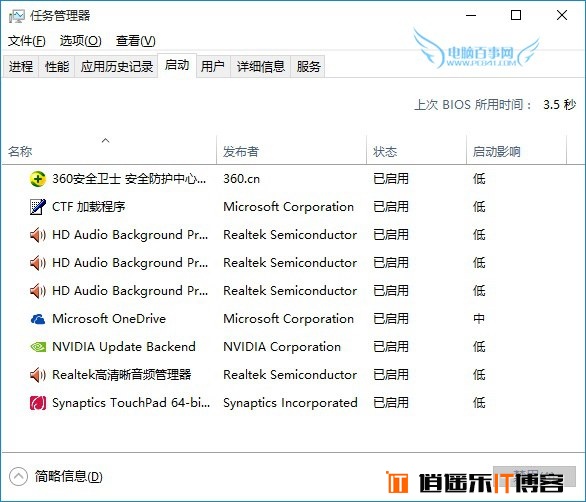Click the 禁用 button at bottom right
Screen dimensions: 586x502
(534, 476)
